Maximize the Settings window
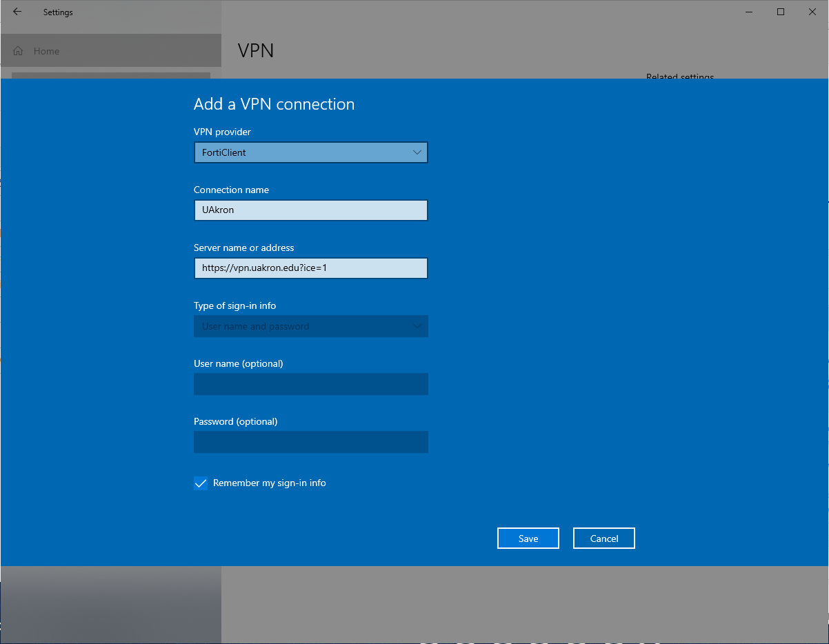The width and height of the screenshot is (829, 644). pos(781,12)
